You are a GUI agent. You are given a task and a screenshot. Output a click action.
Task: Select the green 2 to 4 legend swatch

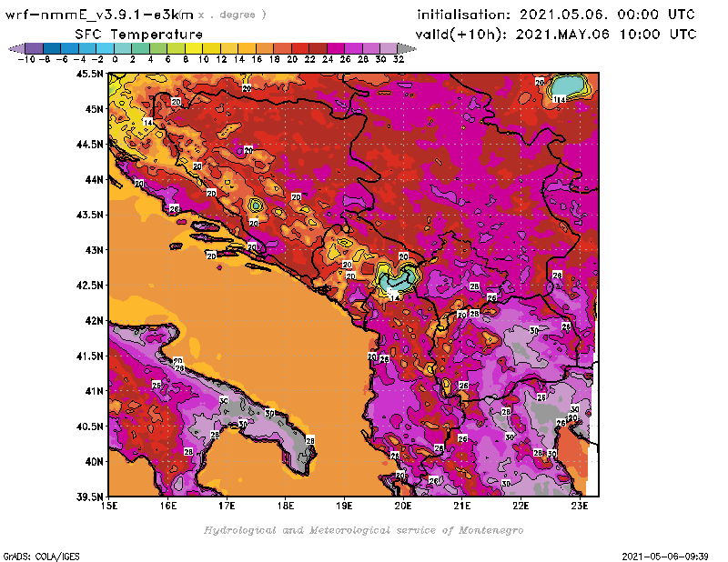tap(141, 48)
